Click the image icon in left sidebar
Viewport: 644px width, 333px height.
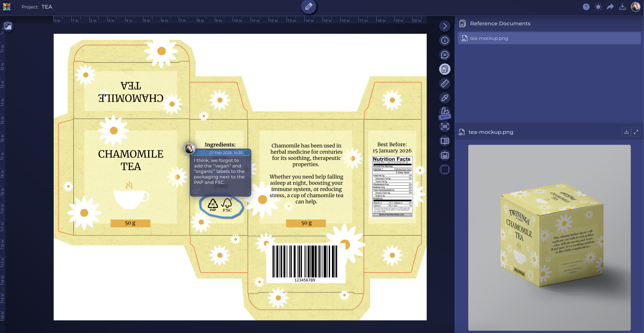pyautogui.click(x=8, y=26)
